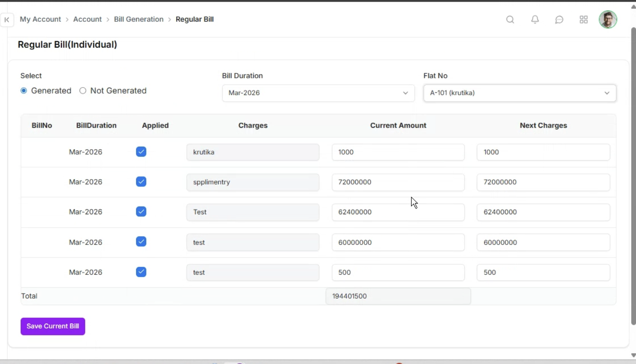
Task: Select the Not Generated radio option
Action: click(x=83, y=91)
